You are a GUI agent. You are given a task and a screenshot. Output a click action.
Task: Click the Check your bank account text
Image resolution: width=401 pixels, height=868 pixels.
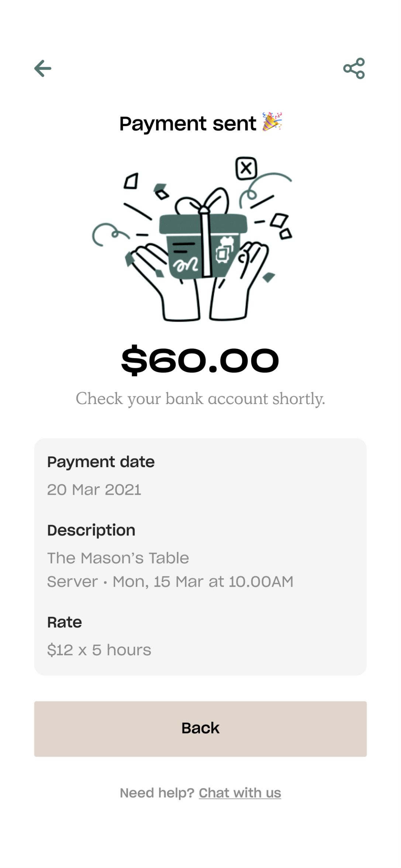coord(200,399)
